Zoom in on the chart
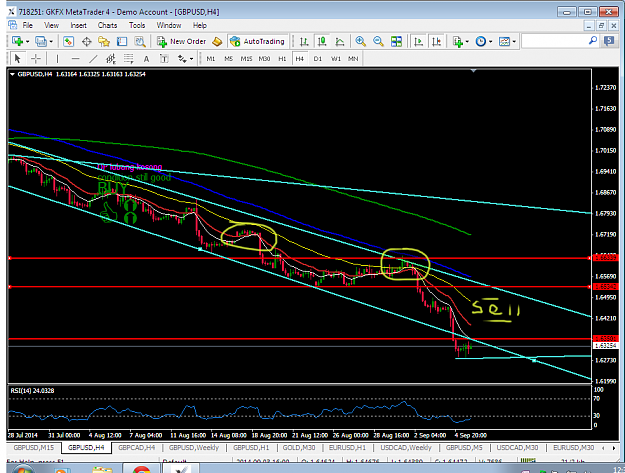 coord(360,41)
